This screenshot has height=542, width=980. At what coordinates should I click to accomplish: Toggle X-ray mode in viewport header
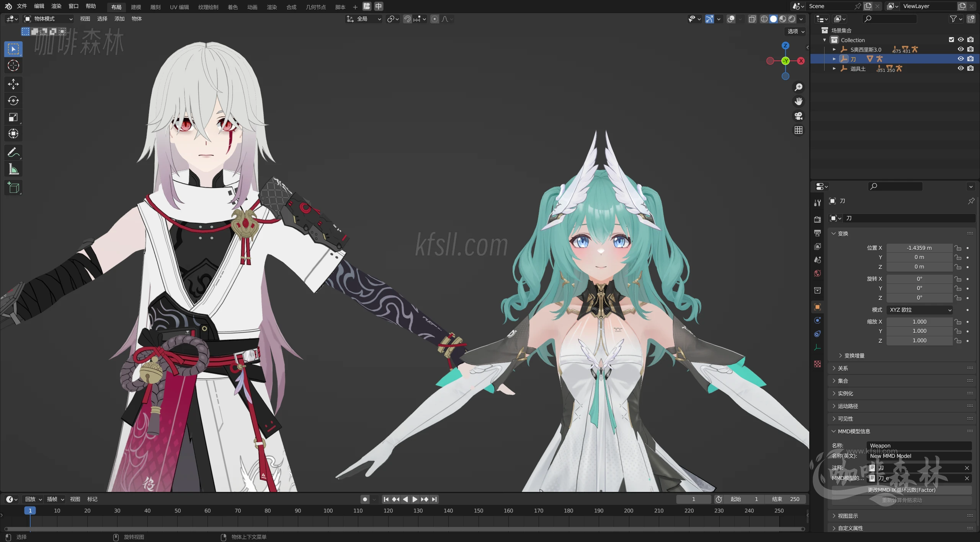[752, 19]
